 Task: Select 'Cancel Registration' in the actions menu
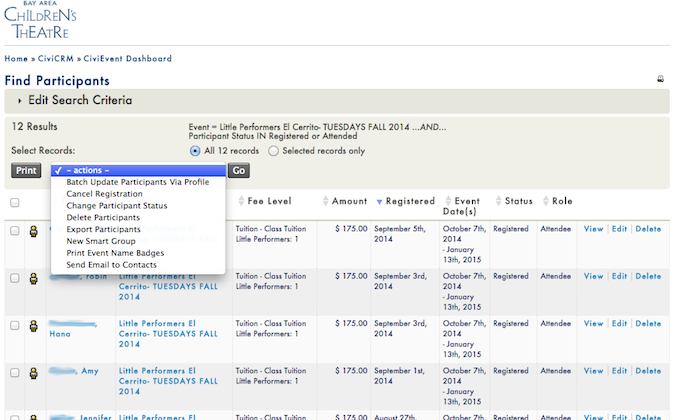pyautogui.click(x=105, y=194)
